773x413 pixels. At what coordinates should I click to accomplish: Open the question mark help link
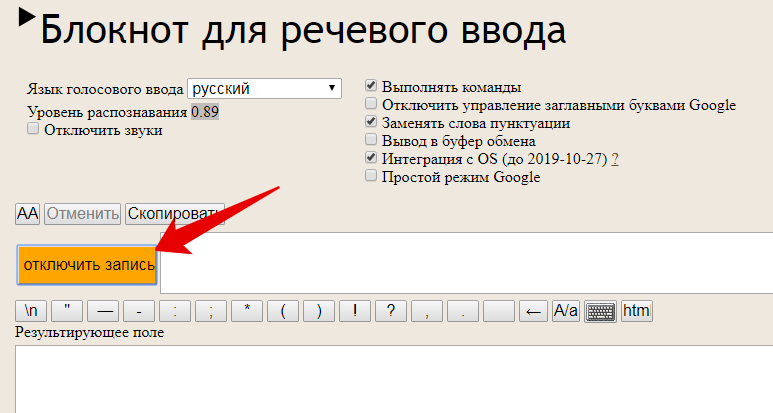tap(615, 159)
